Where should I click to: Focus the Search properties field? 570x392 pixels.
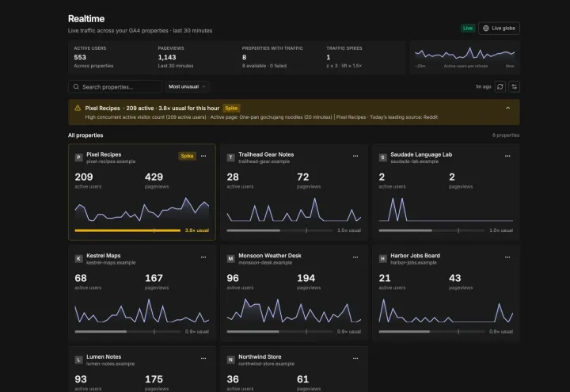[x=115, y=87]
